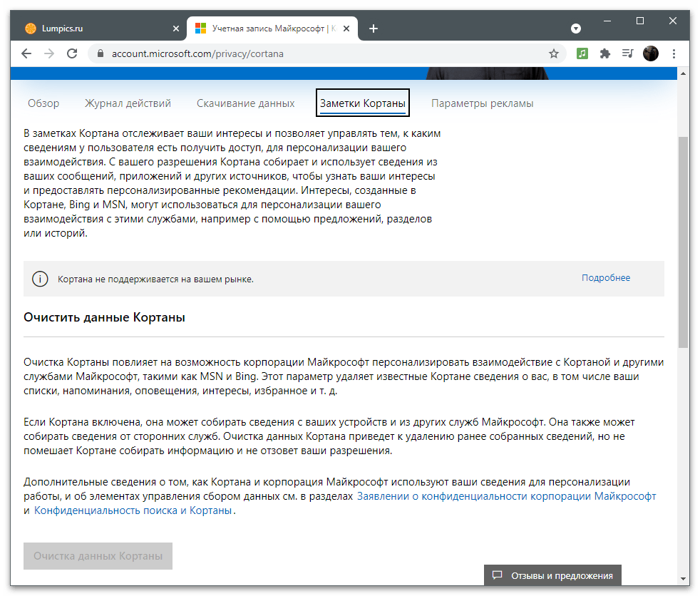Open Отзывы и предложения feedback button
This screenshot has height=596, width=700.
coord(552,575)
